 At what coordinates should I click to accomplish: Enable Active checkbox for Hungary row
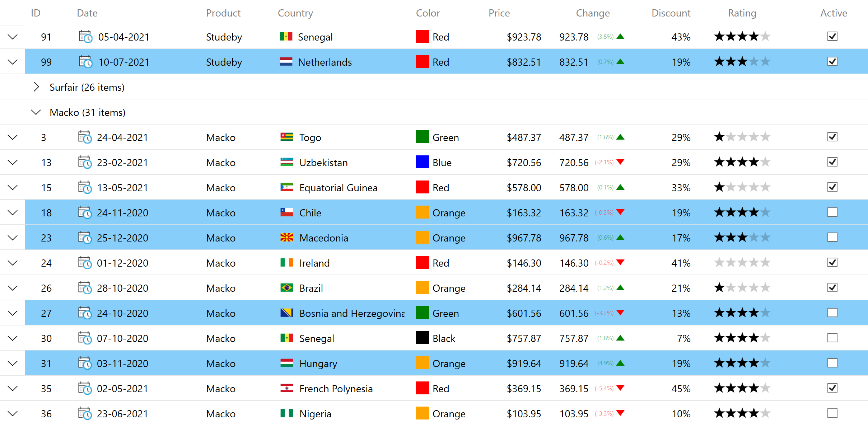pyautogui.click(x=832, y=363)
